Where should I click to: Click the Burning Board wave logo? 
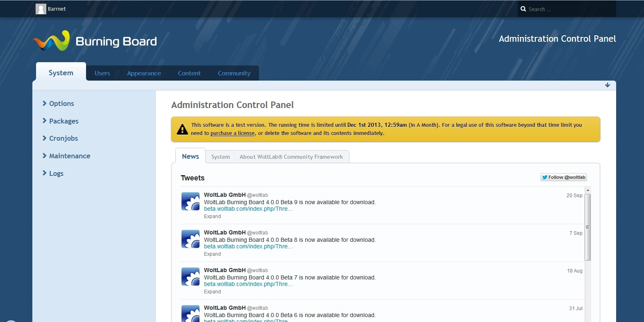pos(51,41)
